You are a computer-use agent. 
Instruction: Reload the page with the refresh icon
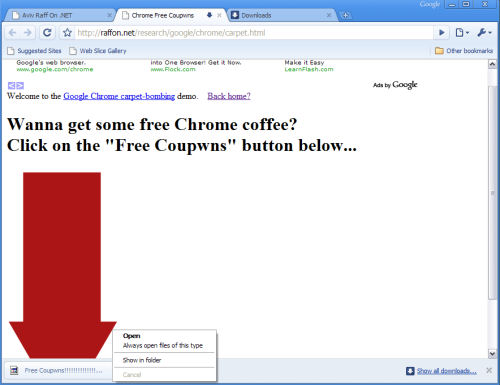[x=47, y=33]
